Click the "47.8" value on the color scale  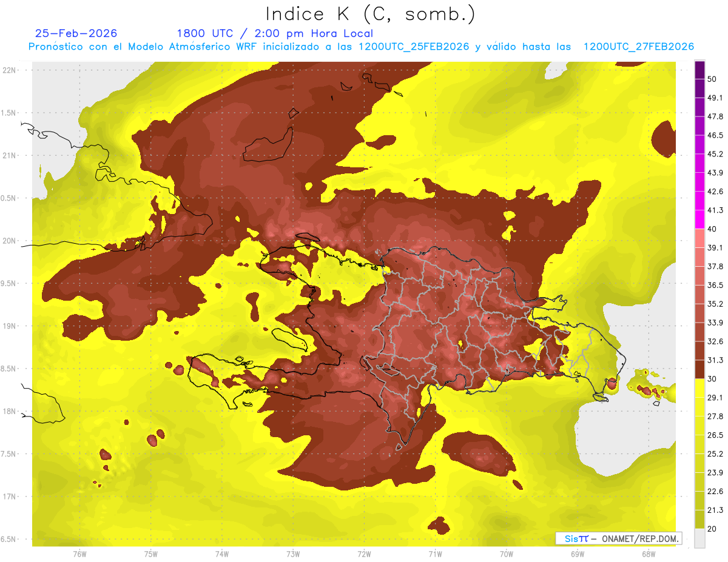point(715,116)
